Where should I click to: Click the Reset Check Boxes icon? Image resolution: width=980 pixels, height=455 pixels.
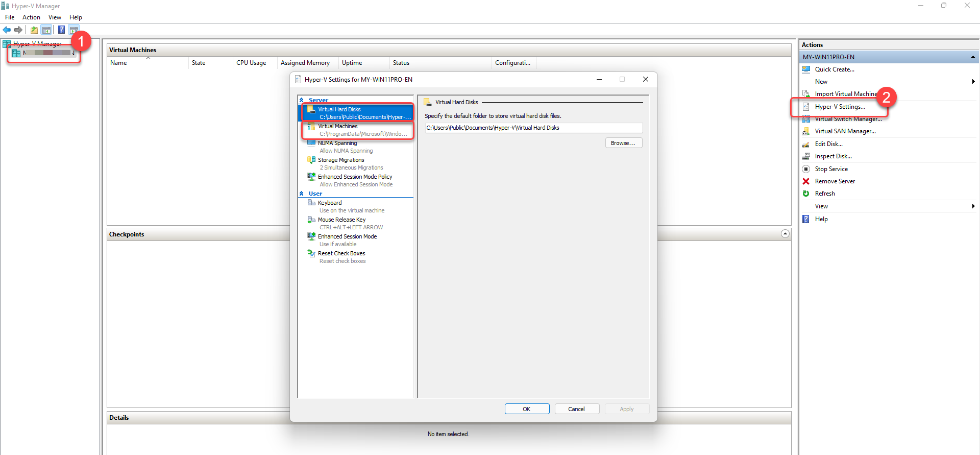click(x=311, y=253)
